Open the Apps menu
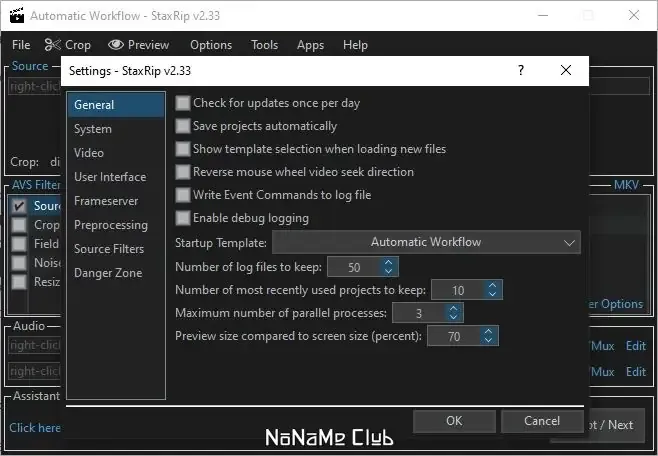Image resolution: width=658 pixels, height=456 pixels. (x=310, y=44)
